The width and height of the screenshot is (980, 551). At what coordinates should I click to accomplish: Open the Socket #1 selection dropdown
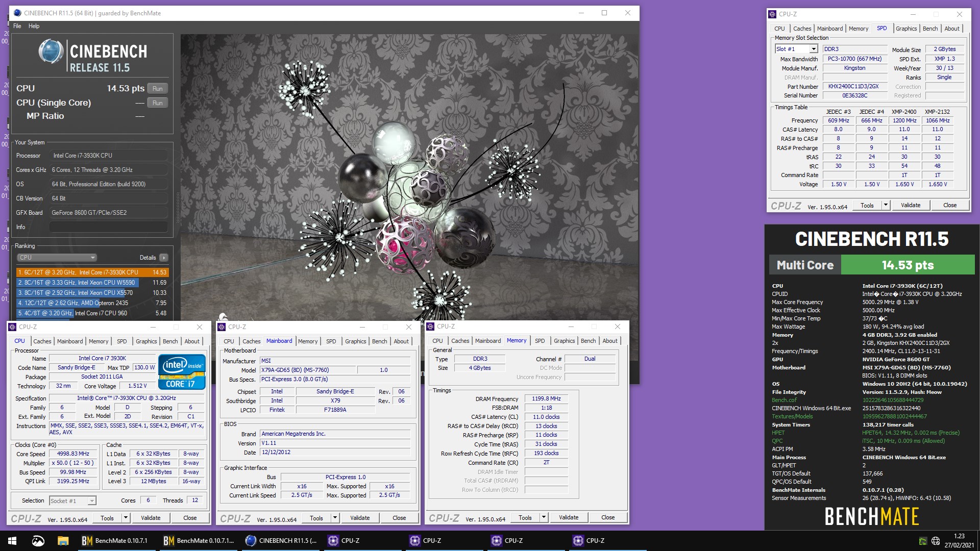pyautogui.click(x=72, y=500)
